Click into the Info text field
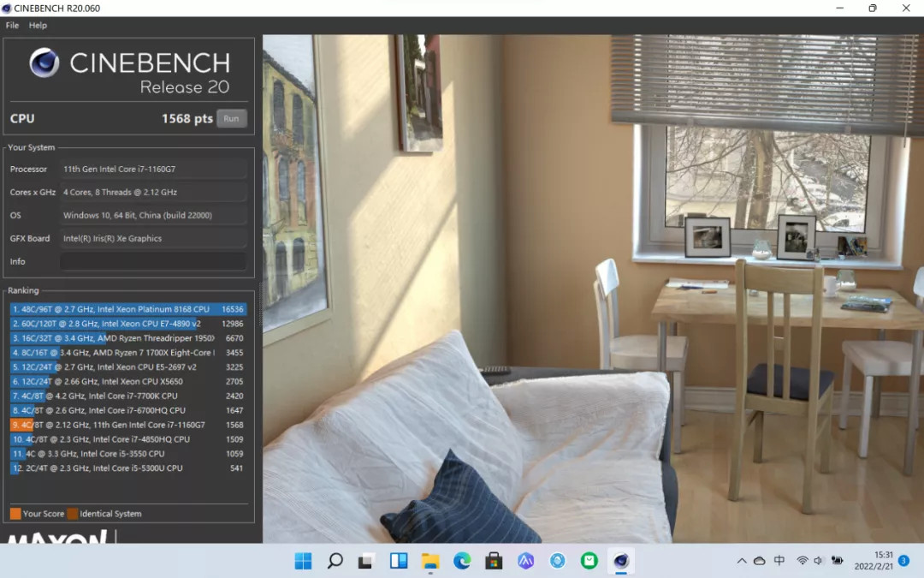This screenshot has width=924, height=578. point(153,261)
